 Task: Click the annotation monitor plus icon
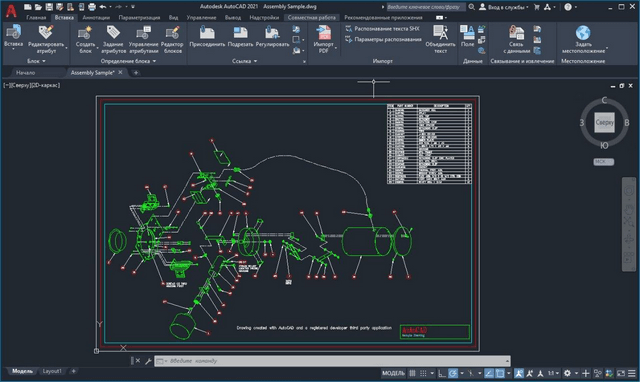pyautogui.click(x=586, y=373)
